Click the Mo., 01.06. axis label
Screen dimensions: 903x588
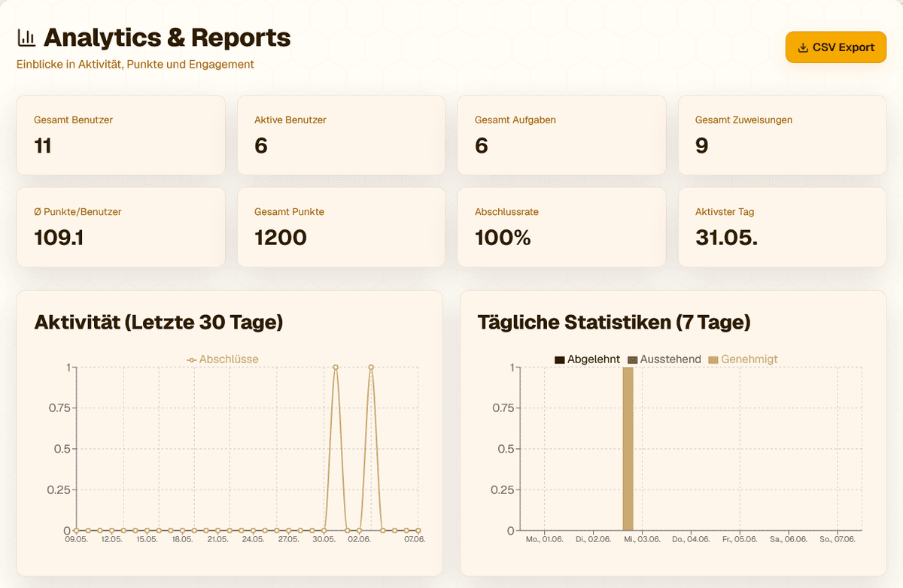(x=544, y=540)
